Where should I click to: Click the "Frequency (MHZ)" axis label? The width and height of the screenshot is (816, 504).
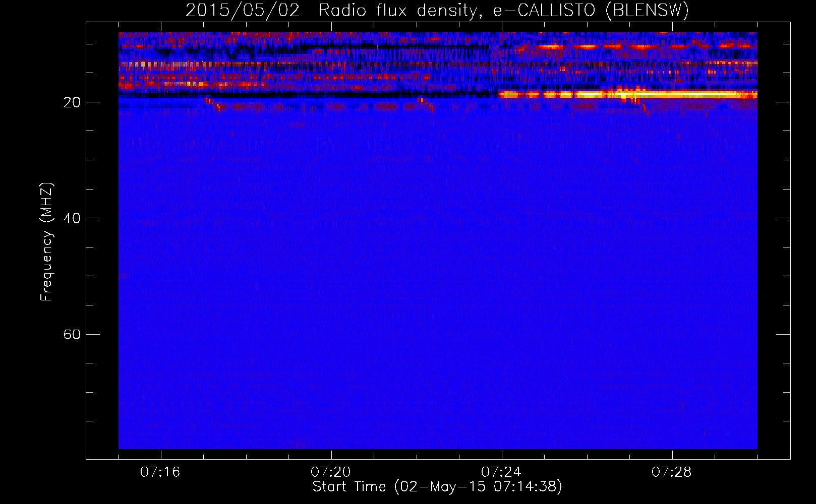pos(46,242)
